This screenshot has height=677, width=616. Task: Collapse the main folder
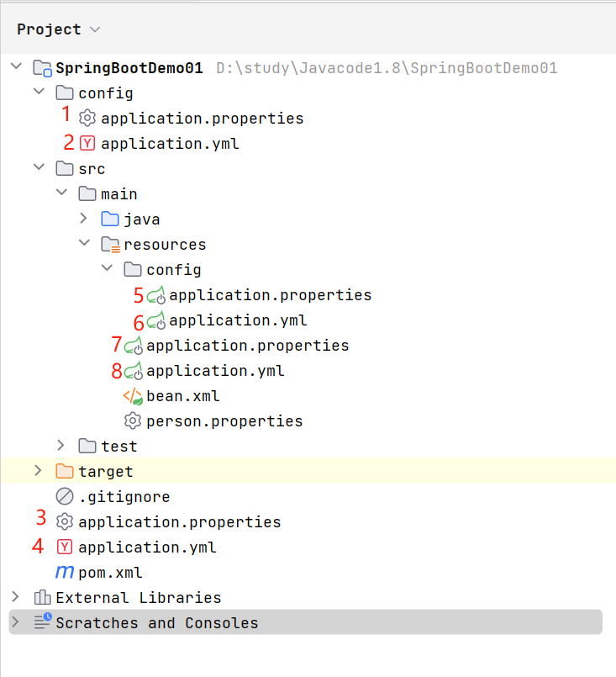61,193
